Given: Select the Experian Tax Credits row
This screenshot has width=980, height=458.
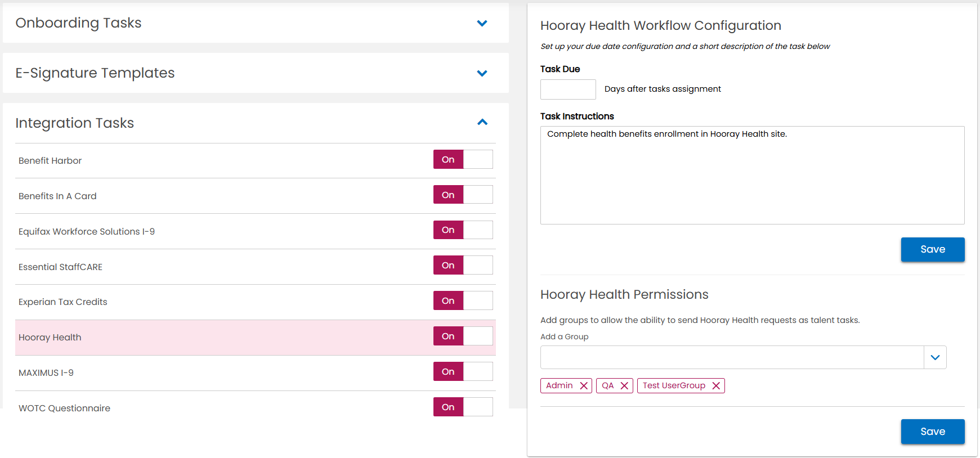Looking at the screenshot, I should 255,302.
